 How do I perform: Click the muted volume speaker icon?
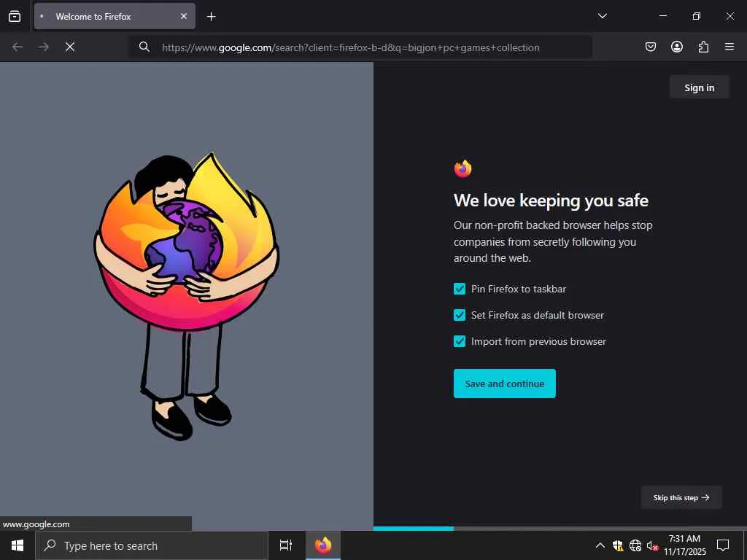point(652,545)
